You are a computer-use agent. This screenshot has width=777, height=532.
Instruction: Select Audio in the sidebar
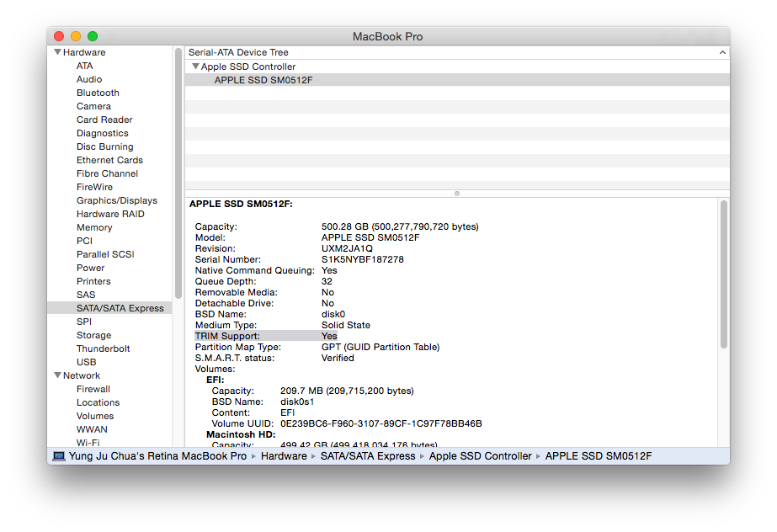[89, 79]
